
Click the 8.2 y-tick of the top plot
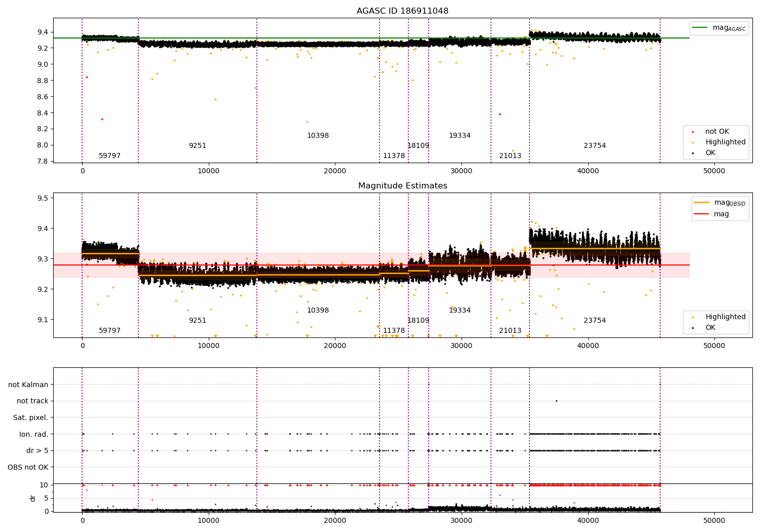tap(42, 129)
